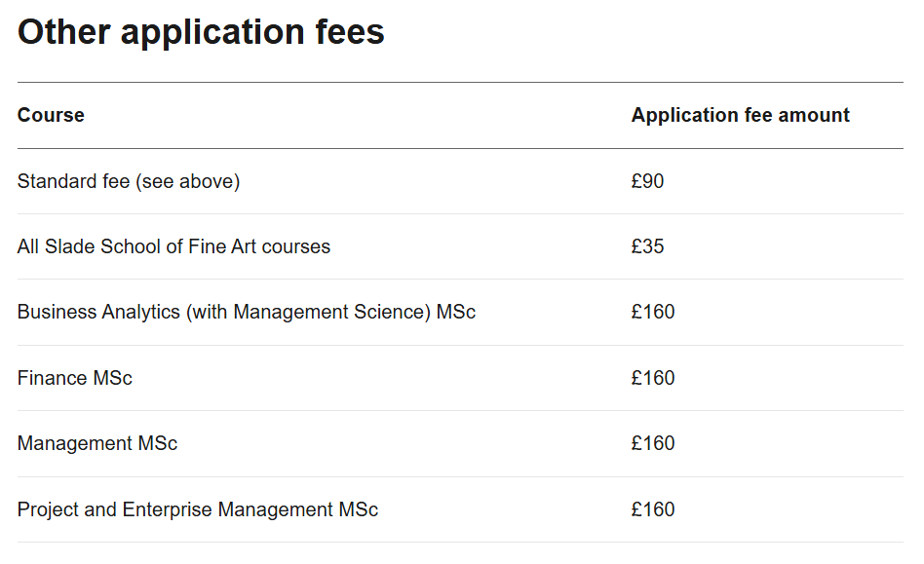Viewport: 924px width, 564px height.
Task: Click the word 'Enterprise' in the last row
Action: (168, 509)
